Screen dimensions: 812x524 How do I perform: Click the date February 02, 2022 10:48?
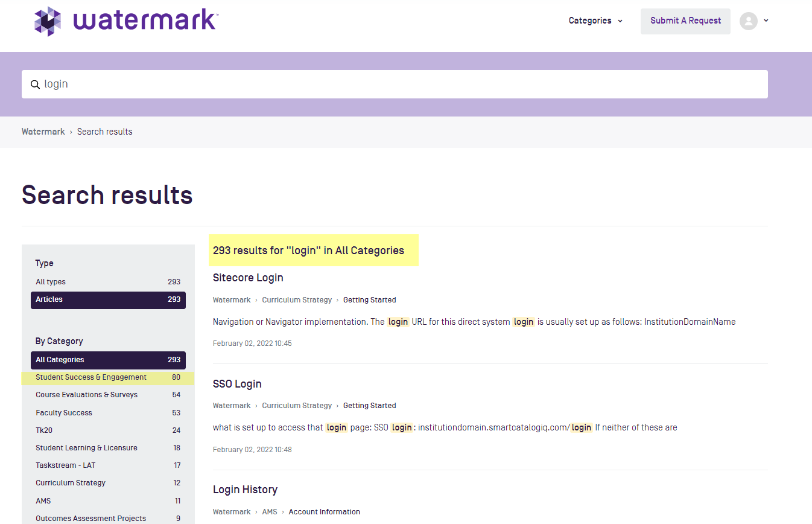coord(252,450)
